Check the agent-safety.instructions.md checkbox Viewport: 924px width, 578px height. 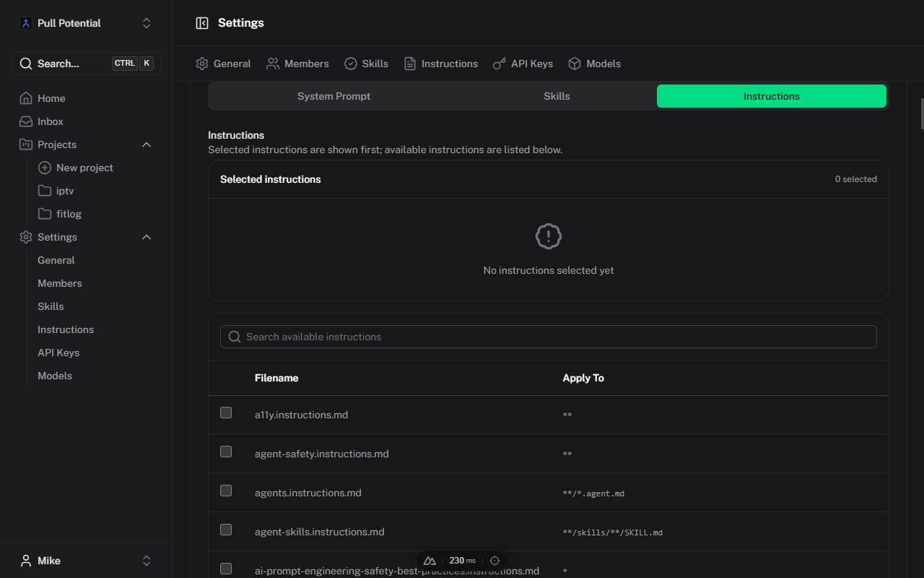(226, 452)
